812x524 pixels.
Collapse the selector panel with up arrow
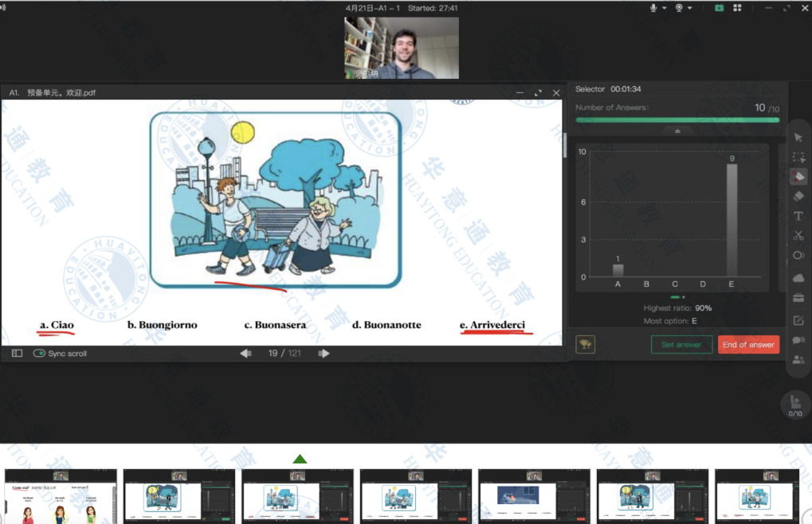click(x=677, y=131)
